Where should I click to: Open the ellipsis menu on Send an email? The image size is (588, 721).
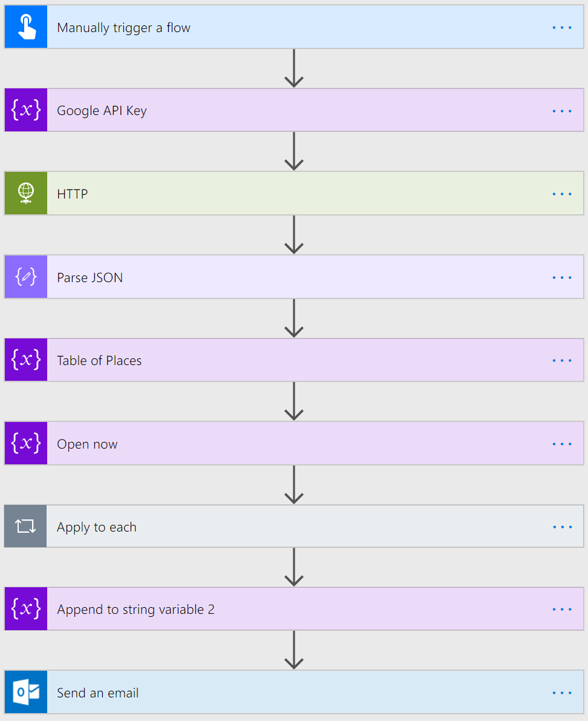pos(562,693)
